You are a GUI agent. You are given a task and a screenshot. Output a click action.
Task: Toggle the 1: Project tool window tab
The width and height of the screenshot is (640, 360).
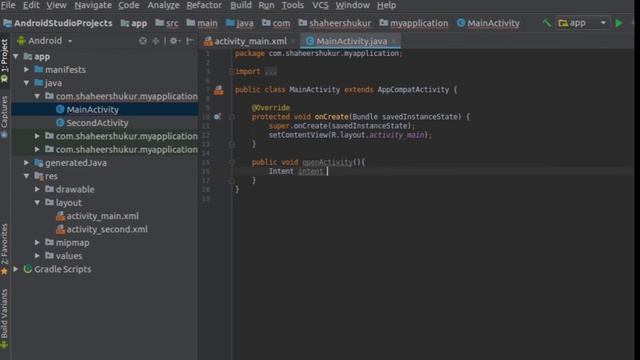4,60
